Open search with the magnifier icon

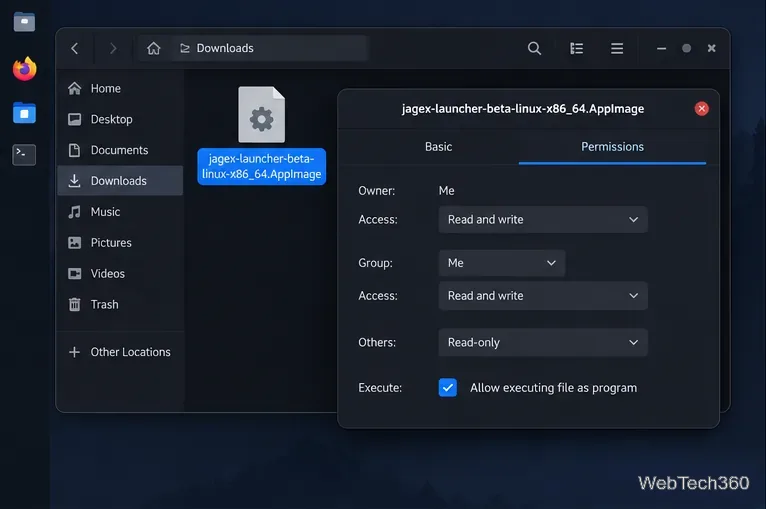[534, 48]
